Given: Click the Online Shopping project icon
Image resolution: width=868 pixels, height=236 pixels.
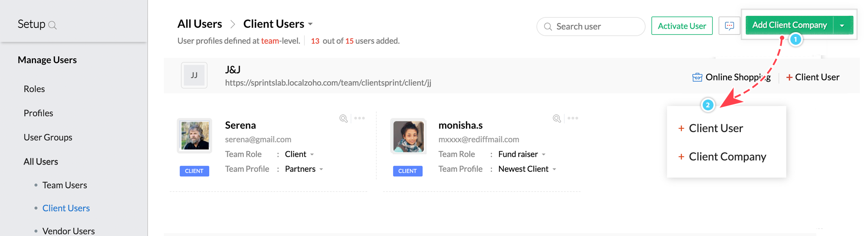Looking at the screenshot, I should pos(697,77).
